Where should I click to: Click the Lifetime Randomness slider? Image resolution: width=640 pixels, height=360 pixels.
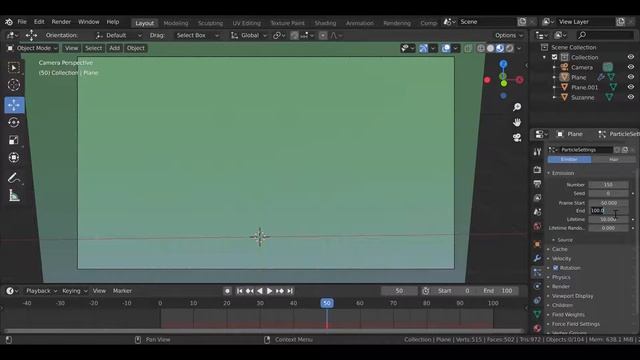[608, 228]
